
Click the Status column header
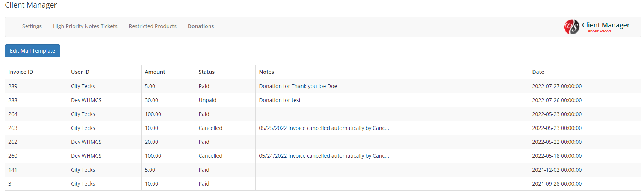207,72
